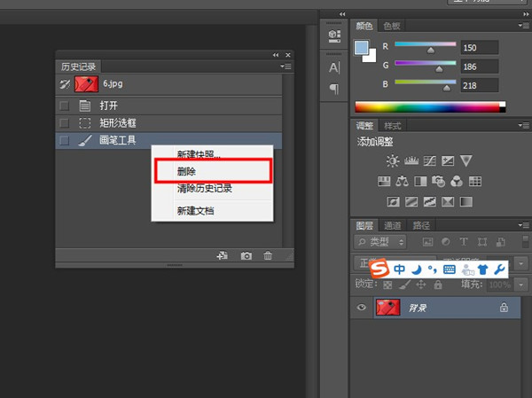Viewport: 532px width, 398px height.
Task: Switch to the 色板 tab
Action: click(391, 26)
